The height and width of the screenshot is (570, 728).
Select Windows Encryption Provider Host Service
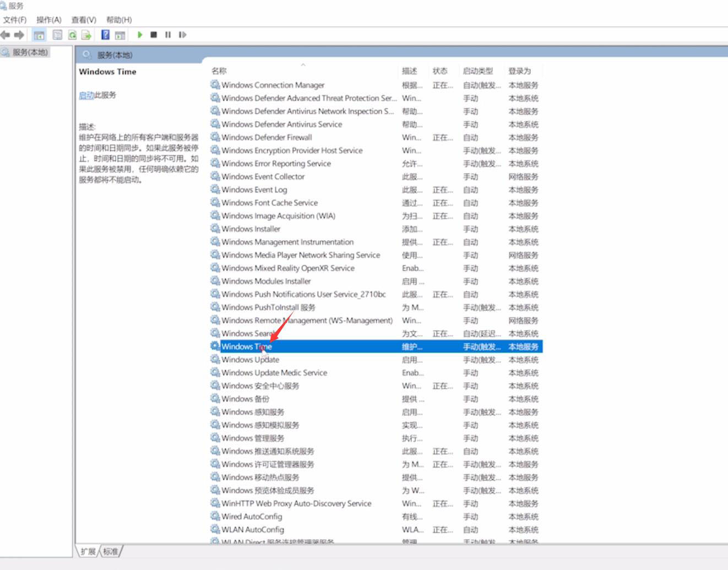point(376,150)
